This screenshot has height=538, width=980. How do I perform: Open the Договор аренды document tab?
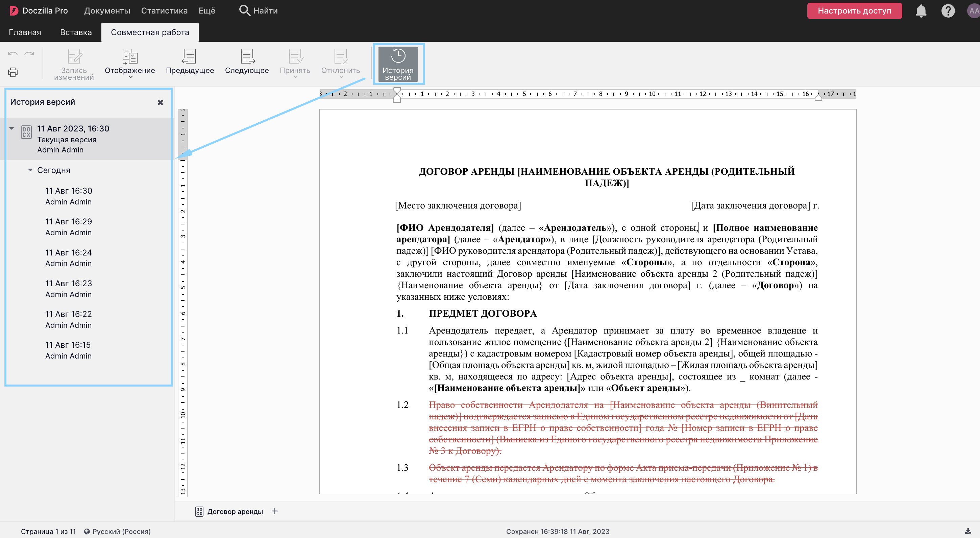(235, 511)
